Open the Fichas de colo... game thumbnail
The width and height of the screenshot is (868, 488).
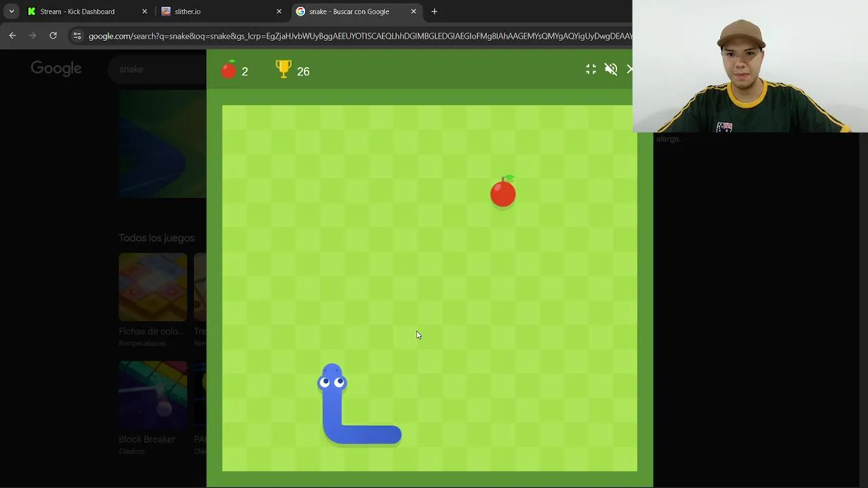click(x=153, y=287)
